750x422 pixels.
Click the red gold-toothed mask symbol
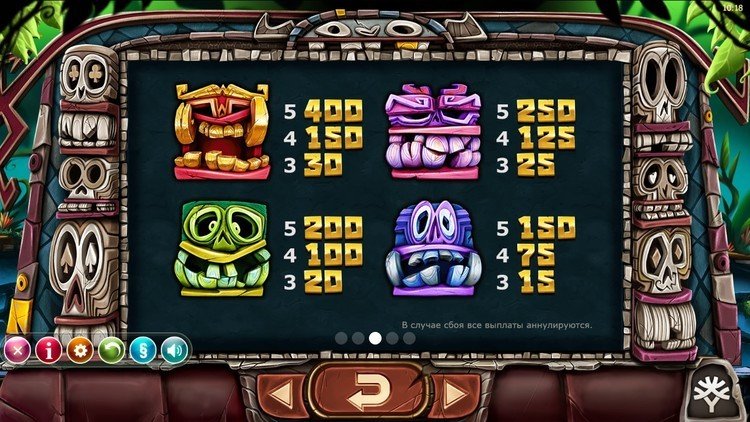click(222, 132)
